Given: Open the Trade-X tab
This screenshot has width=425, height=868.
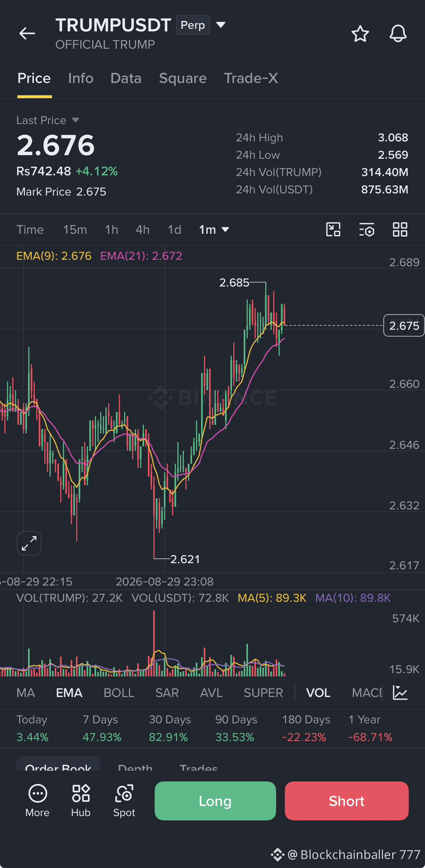Looking at the screenshot, I should pos(251,78).
